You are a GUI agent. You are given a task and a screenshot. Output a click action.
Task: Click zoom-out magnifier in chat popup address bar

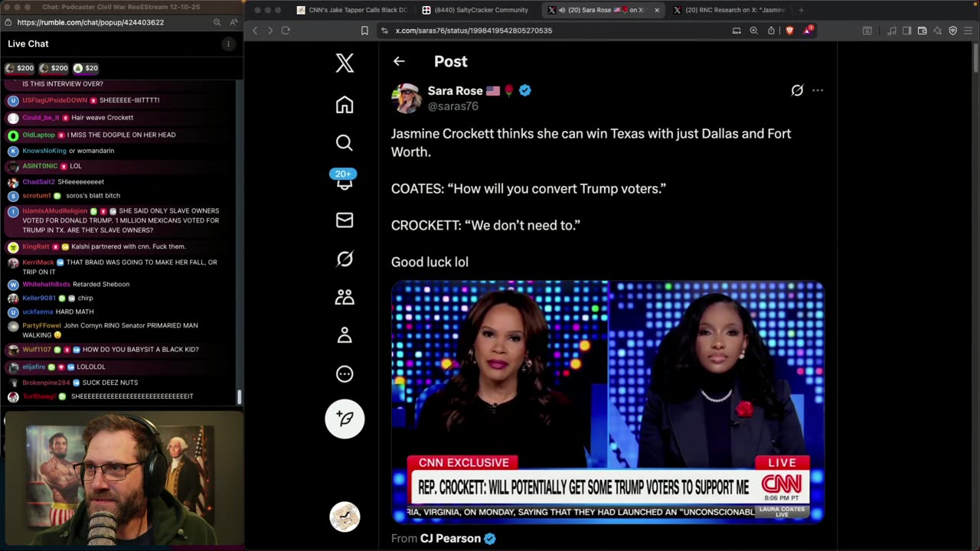pyautogui.click(x=217, y=23)
